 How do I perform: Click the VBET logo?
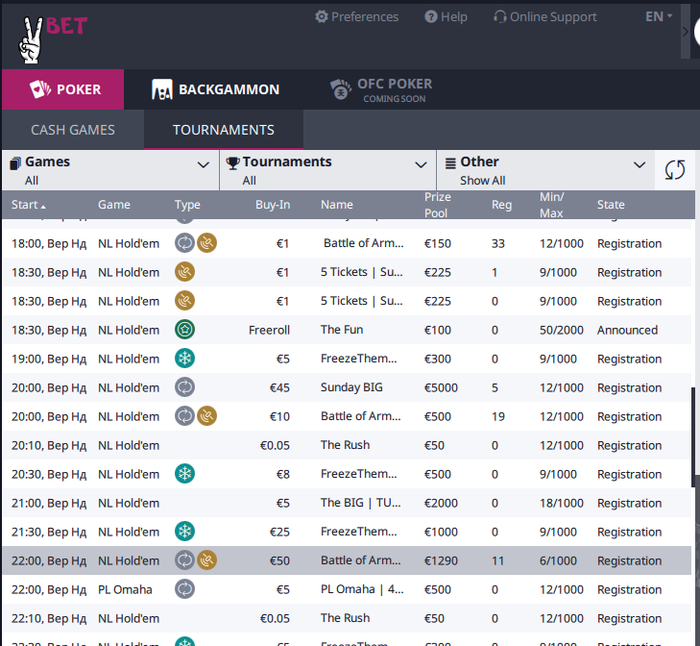coord(53,38)
